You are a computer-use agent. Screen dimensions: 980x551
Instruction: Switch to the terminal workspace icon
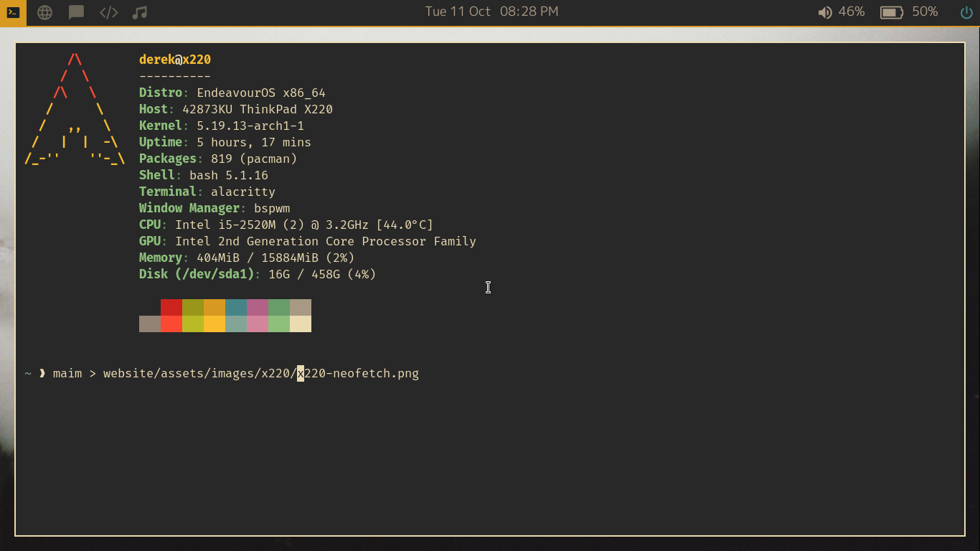click(x=13, y=13)
